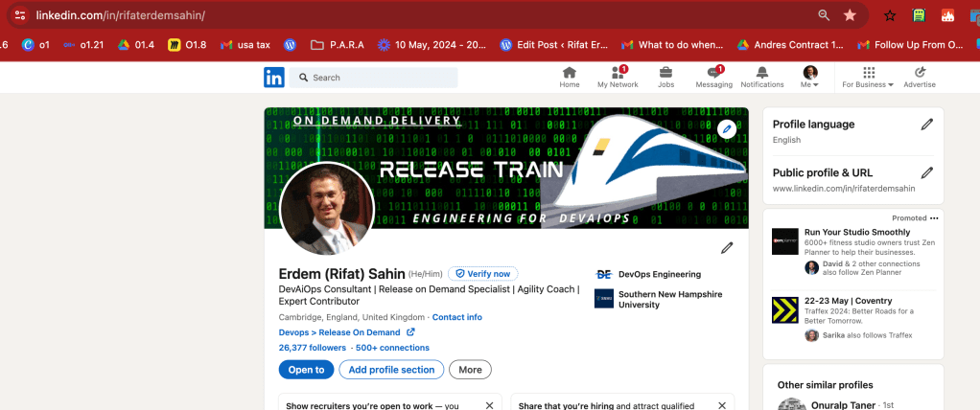Click the LinkedIn search field
Viewport: 980px width, 410px height.
click(373, 78)
